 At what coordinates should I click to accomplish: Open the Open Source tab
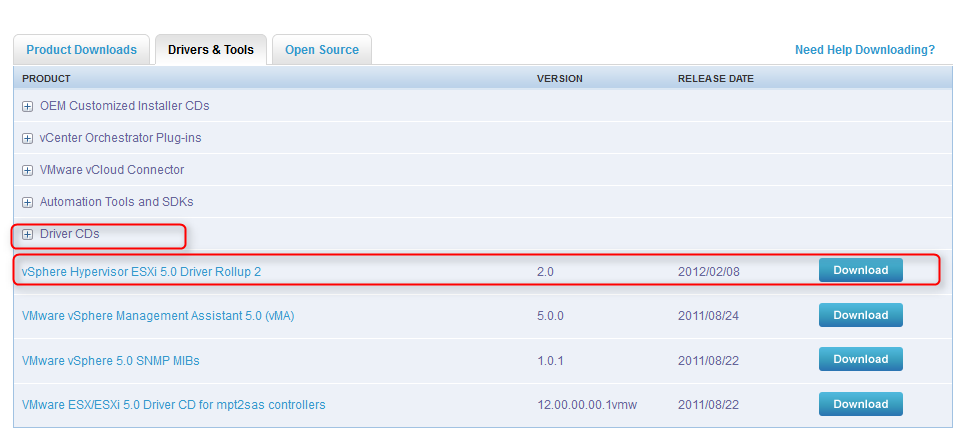[322, 50]
